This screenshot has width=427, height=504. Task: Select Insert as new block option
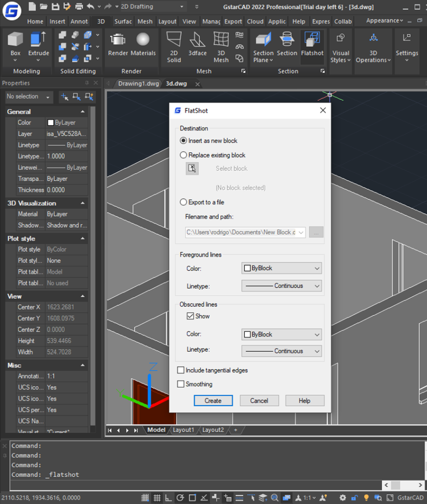[209, 140]
